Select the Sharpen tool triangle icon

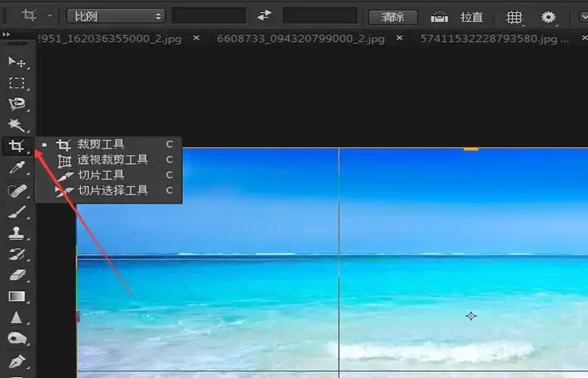coord(16,318)
